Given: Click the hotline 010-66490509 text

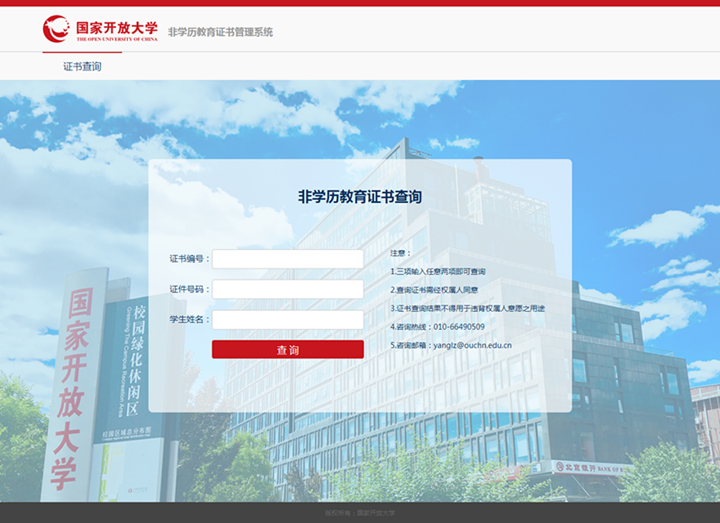Looking at the screenshot, I should point(459,326).
